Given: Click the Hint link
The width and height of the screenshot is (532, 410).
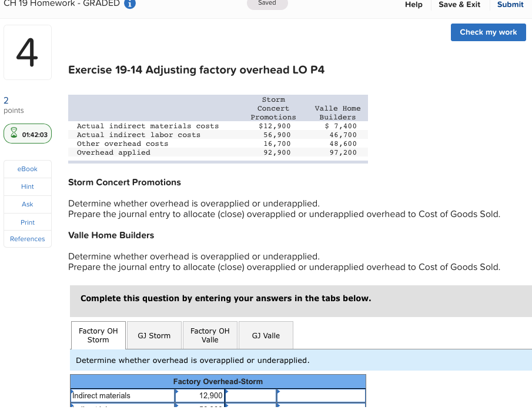Looking at the screenshot, I should [27, 186].
